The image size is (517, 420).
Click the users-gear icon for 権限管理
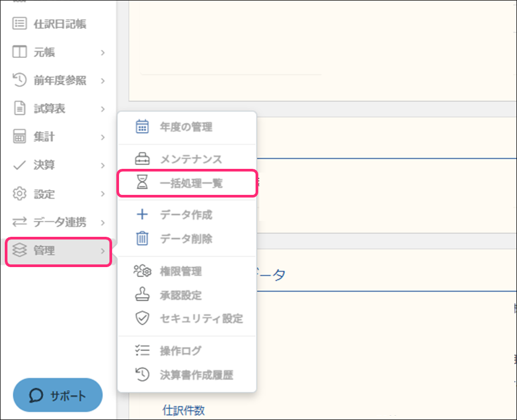tap(142, 271)
